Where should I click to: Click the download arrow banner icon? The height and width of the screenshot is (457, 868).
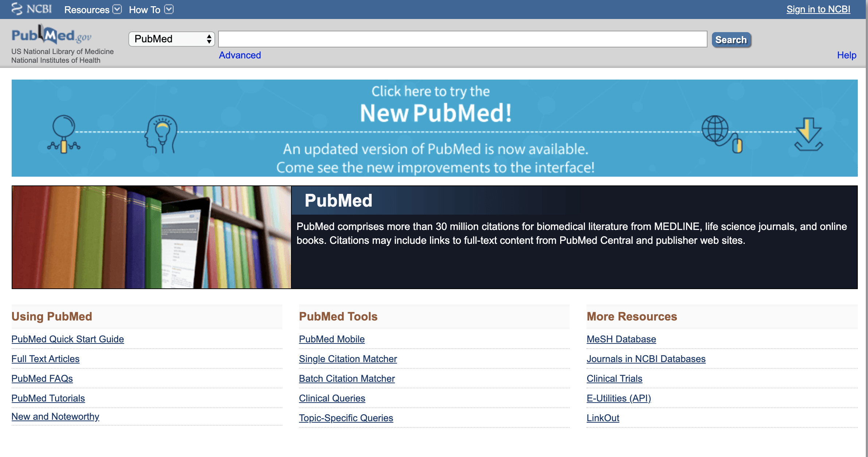click(809, 134)
